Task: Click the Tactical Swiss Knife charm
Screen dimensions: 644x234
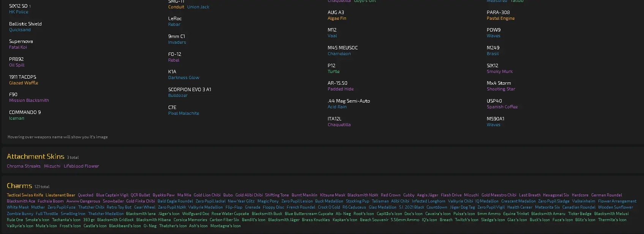Action: 25,195
